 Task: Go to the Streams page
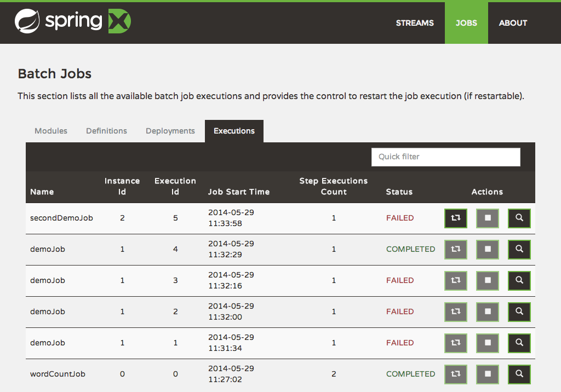[x=415, y=23]
